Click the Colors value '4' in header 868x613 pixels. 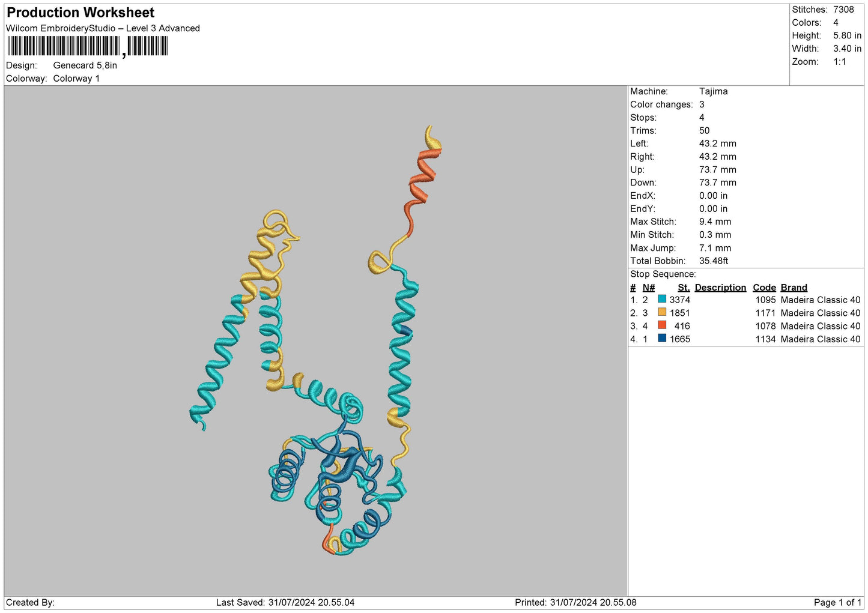(x=836, y=23)
